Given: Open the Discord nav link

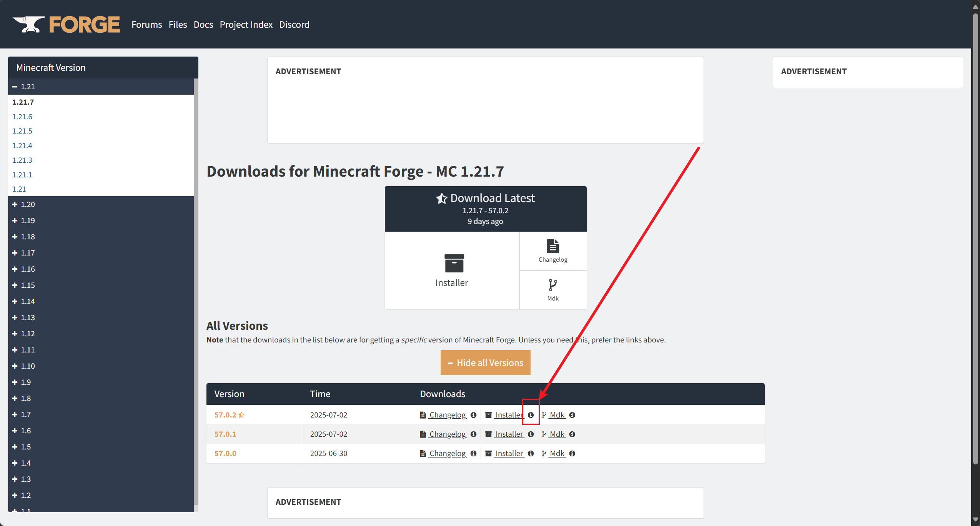Looking at the screenshot, I should pyautogui.click(x=294, y=25).
